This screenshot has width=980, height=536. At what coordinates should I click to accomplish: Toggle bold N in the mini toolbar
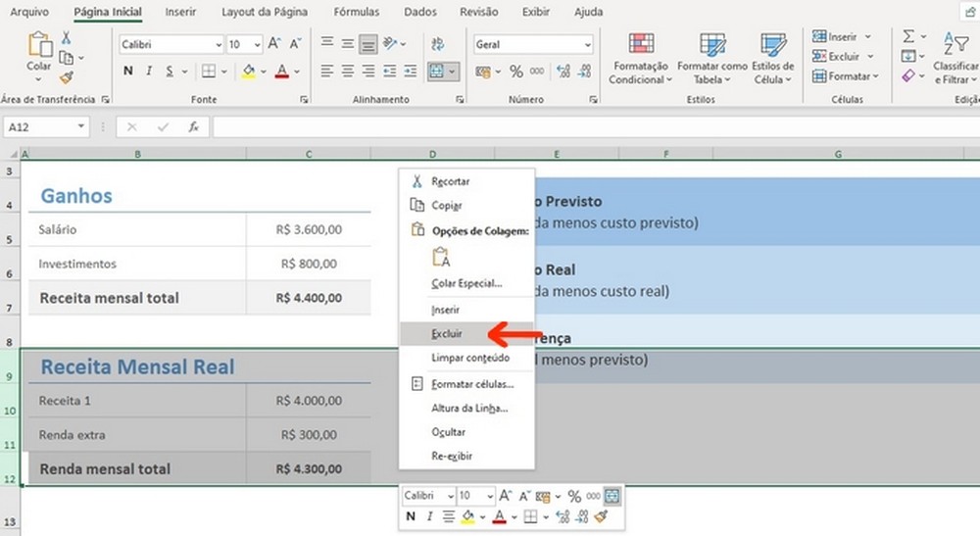pyautogui.click(x=411, y=516)
